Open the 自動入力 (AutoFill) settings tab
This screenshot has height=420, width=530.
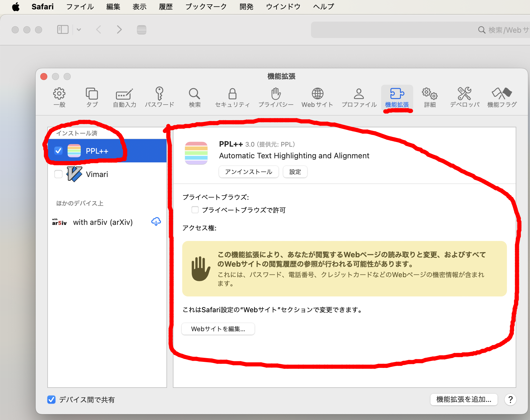124,98
